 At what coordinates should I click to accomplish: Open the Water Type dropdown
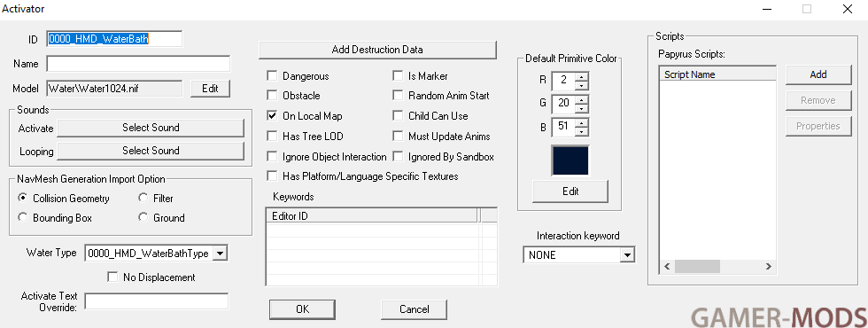(220, 254)
